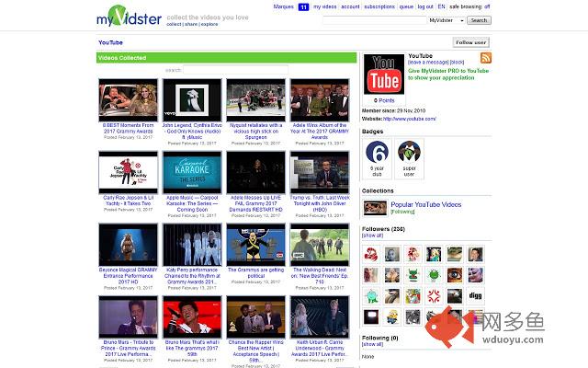Open subscriptions menu link
Viewport: 588px width, 368px height.
pyautogui.click(x=379, y=6)
